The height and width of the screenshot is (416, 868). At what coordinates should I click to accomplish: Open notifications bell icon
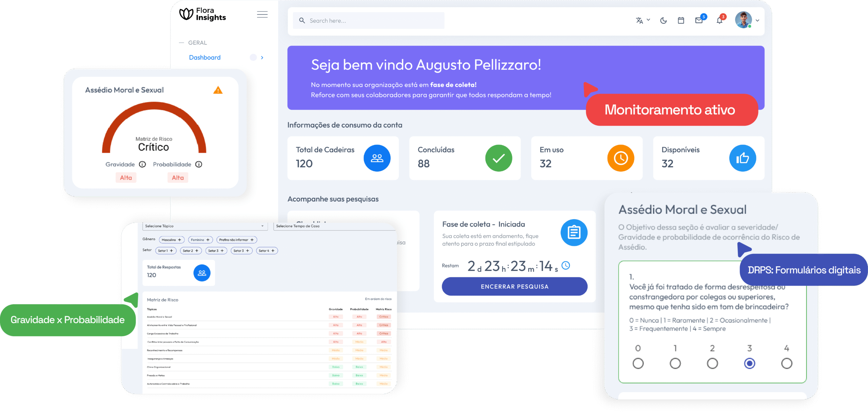(719, 21)
